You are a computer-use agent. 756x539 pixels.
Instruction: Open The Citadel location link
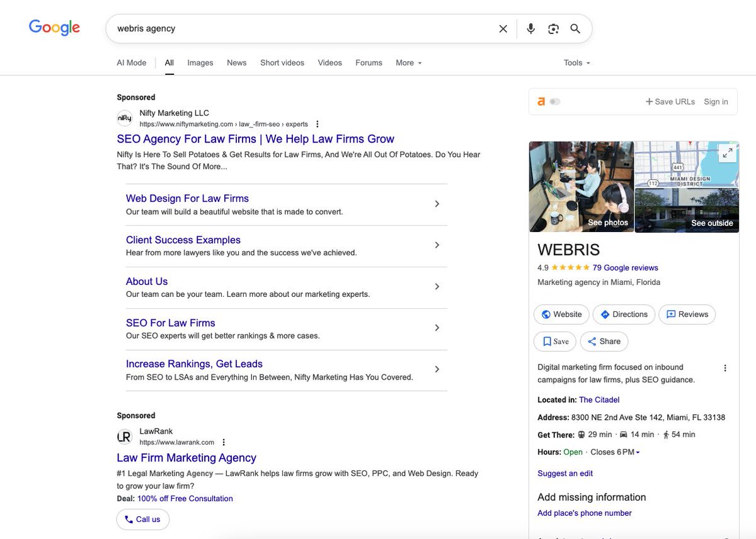tap(599, 400)
